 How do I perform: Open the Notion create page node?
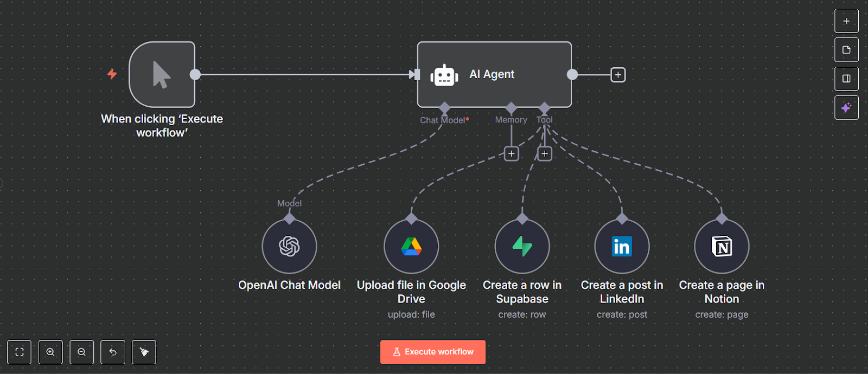tap(722, 246)
